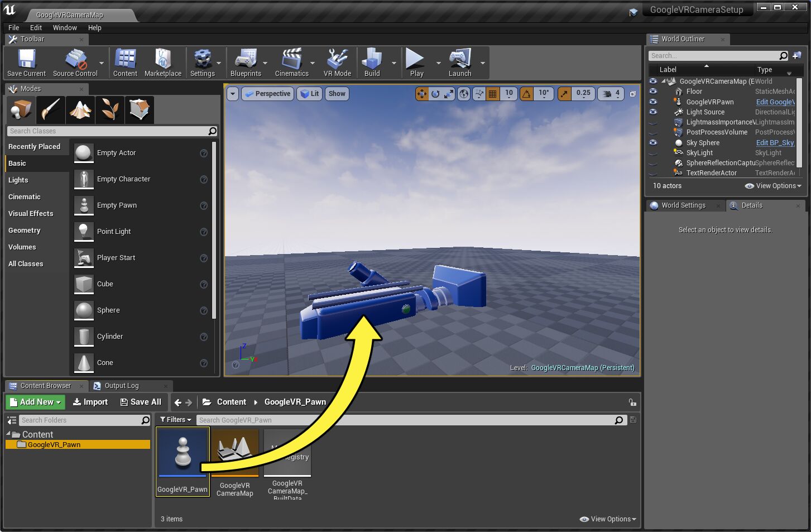This screenshot has width=811, height=532.
Task: Open the Marketplace from the toolbar
Action: pos(162,61)
